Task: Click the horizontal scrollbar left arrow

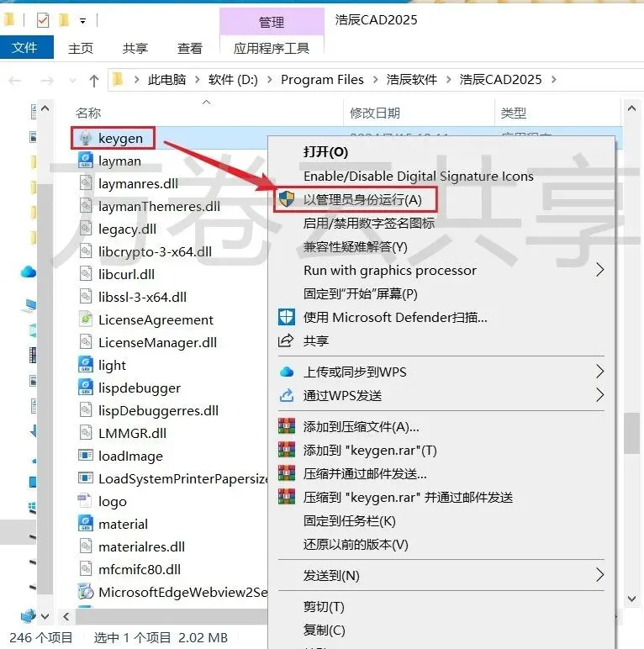Action: pos(66,616)
